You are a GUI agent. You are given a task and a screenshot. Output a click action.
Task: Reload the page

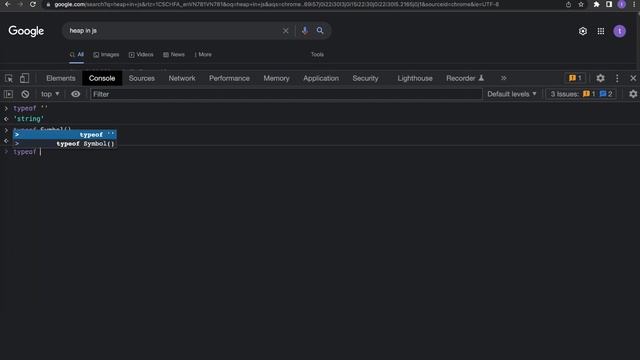[x=33, y=4]
